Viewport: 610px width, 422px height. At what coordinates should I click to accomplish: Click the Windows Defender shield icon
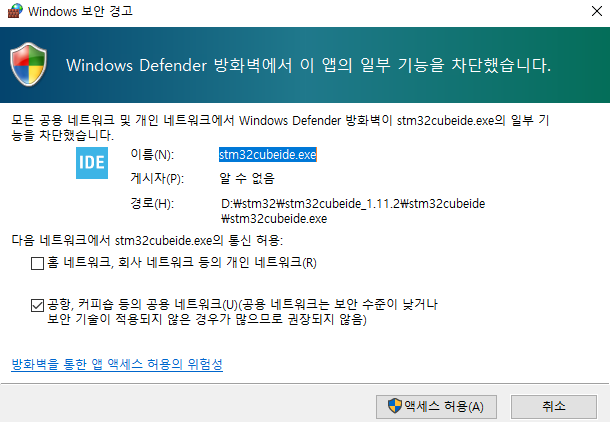point(28,65)
